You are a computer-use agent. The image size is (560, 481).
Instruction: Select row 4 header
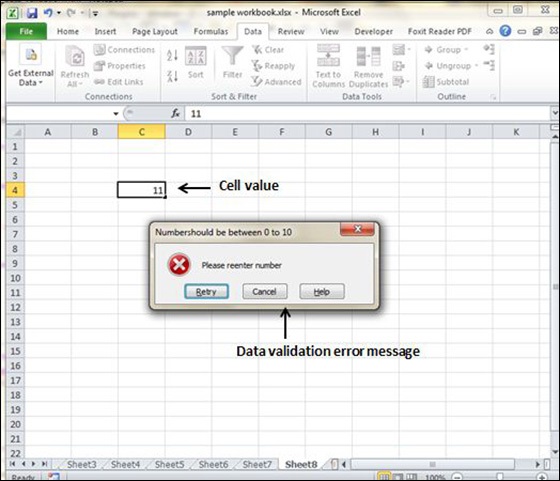(x=15, y=190)
